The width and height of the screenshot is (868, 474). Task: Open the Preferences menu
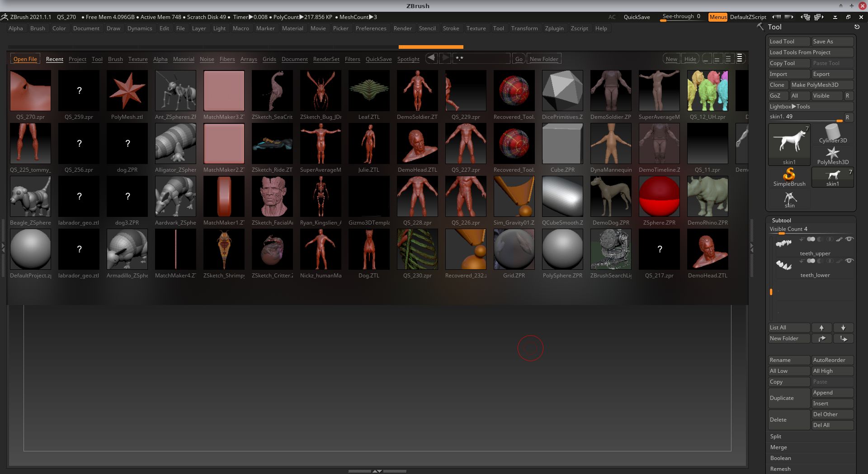[x=371, y=28]
